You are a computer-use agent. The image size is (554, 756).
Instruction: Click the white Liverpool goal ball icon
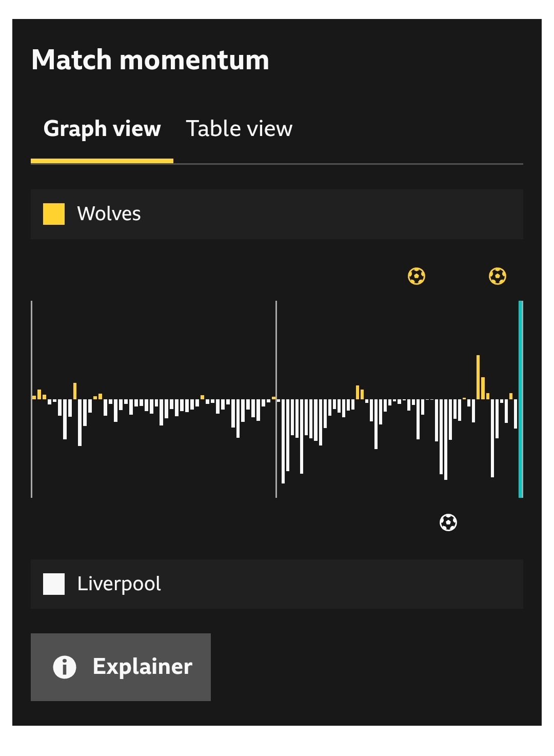[448, 522]
